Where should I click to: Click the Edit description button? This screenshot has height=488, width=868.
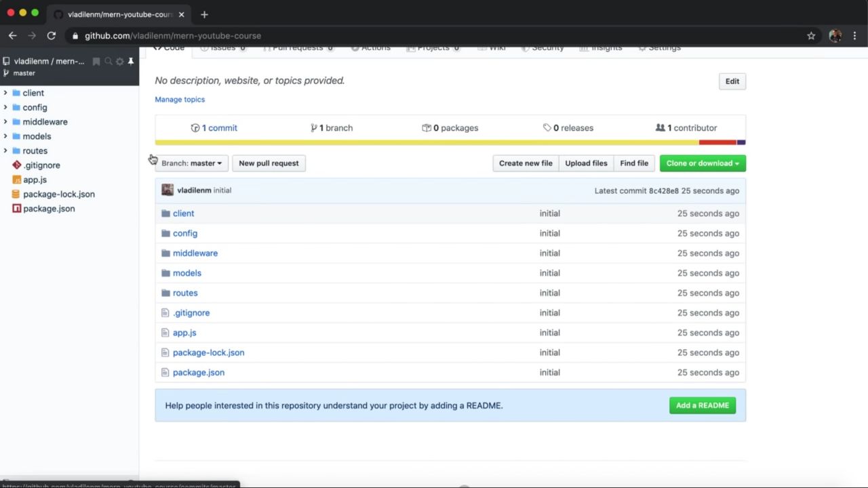[732, 81]
